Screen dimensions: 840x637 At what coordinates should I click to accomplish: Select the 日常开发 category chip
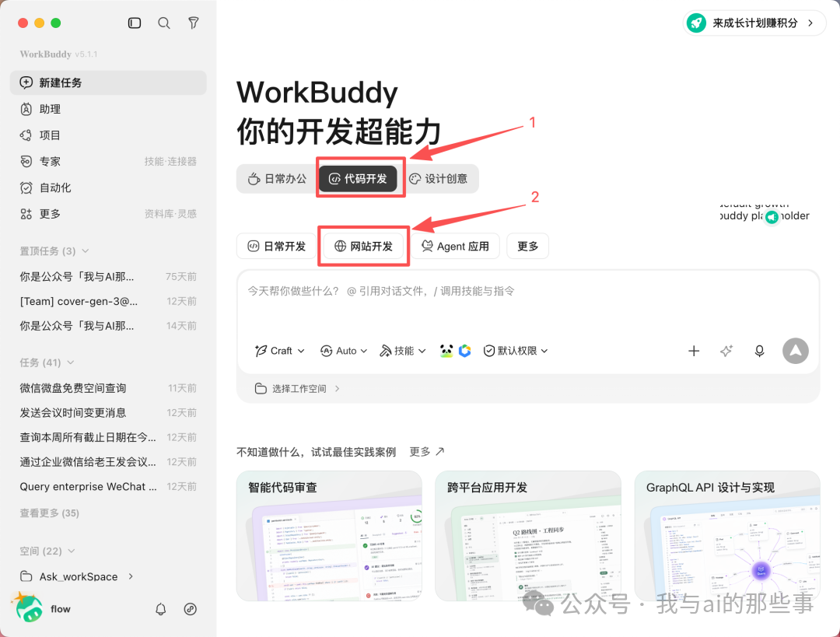click(x=276, y=246)
